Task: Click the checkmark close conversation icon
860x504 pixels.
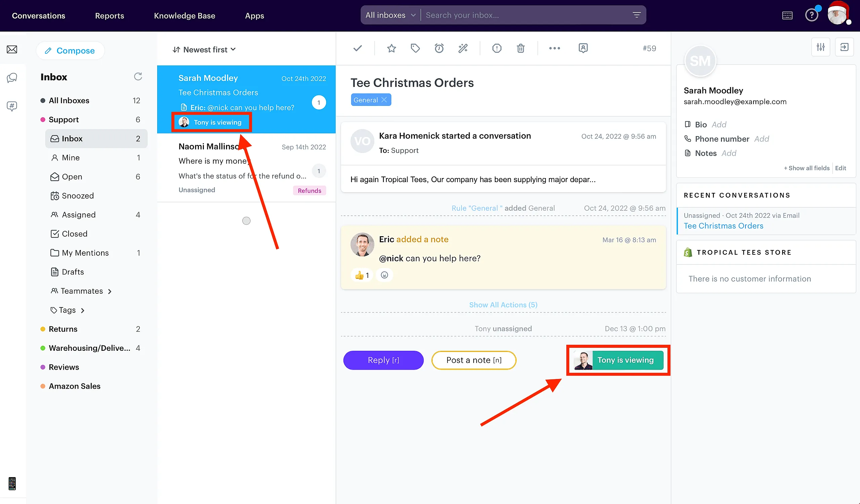Action: tap(357, 48)
